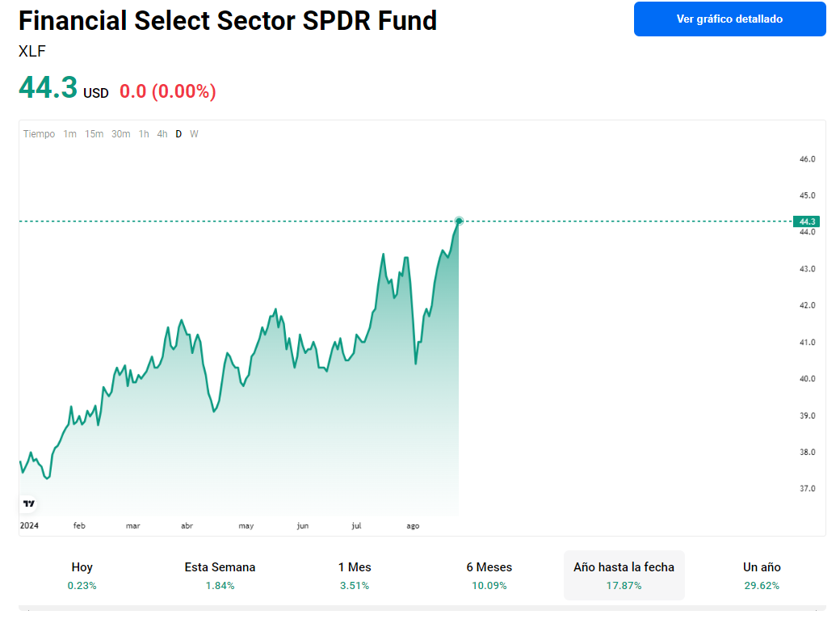Click the 46.0 price axis label
840x619 pixels.
coord(807,159)
